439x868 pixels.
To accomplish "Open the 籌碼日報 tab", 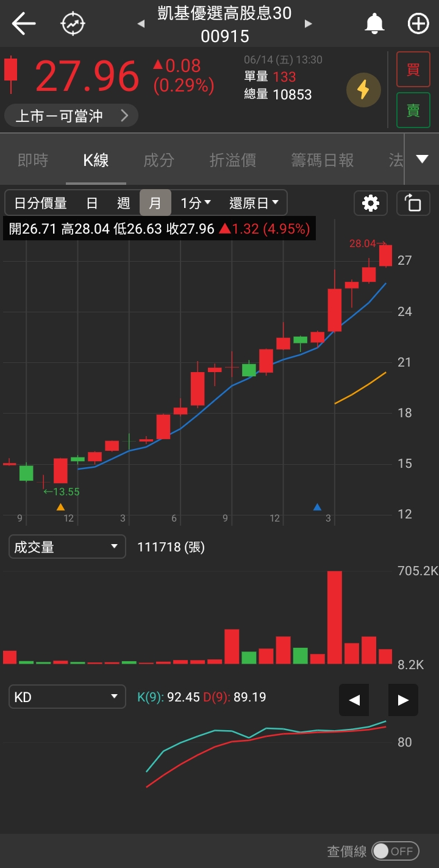I will coord(322,160).
